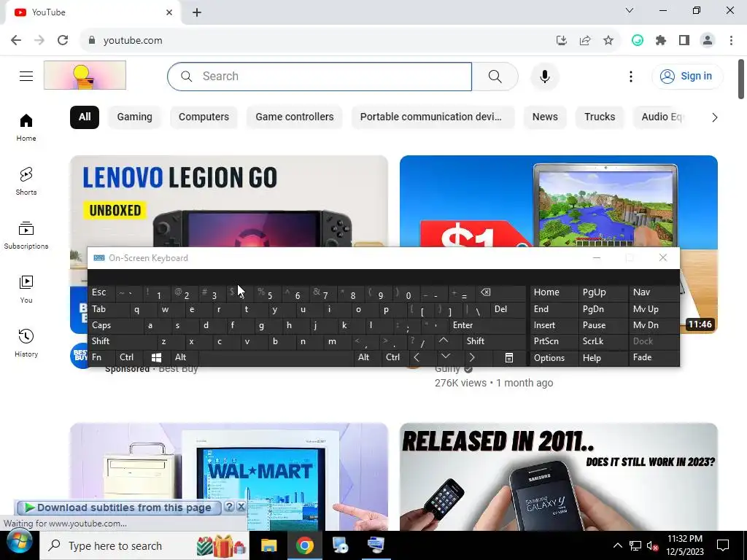Toggle the Nav key on keyboard

654,292
